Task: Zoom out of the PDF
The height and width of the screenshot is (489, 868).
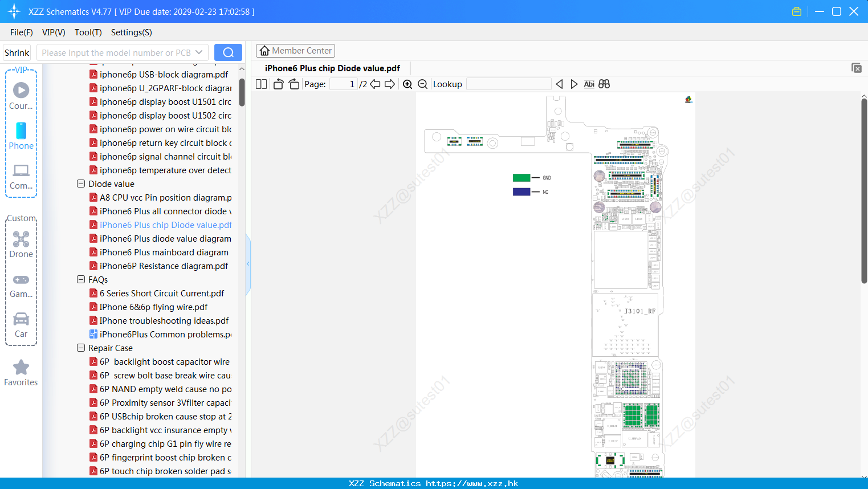Action: click(x=422, y=84)
